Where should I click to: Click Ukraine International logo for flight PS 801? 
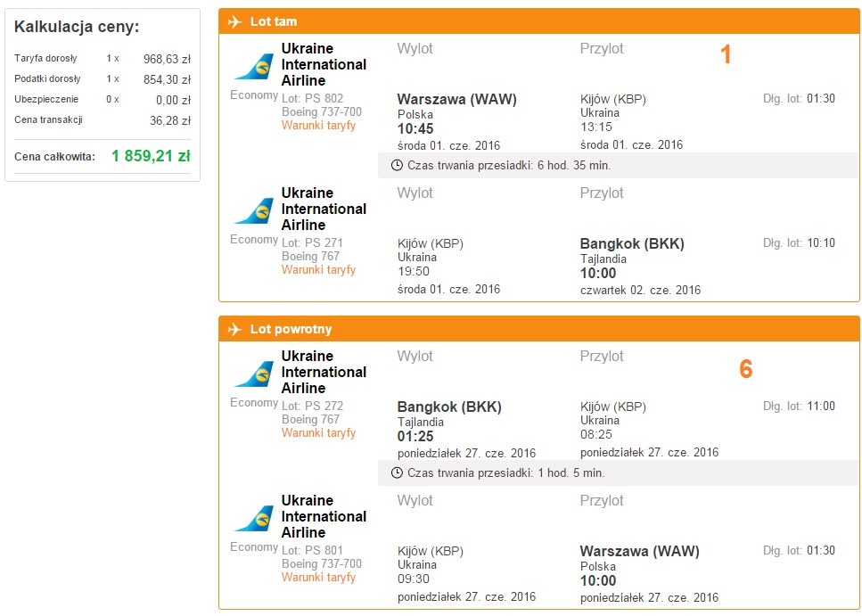254,519
